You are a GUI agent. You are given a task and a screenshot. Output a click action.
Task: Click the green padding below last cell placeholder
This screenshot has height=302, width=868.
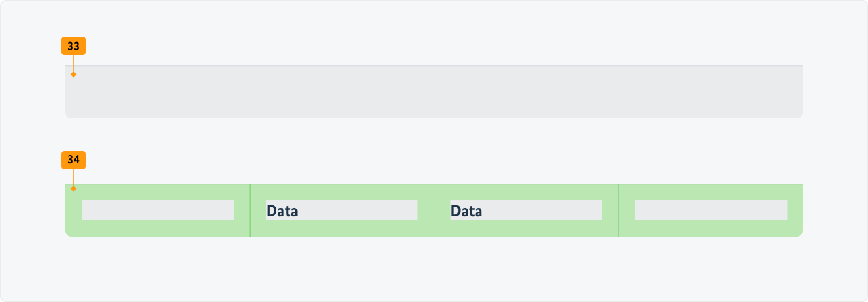(x=711, y=229)
